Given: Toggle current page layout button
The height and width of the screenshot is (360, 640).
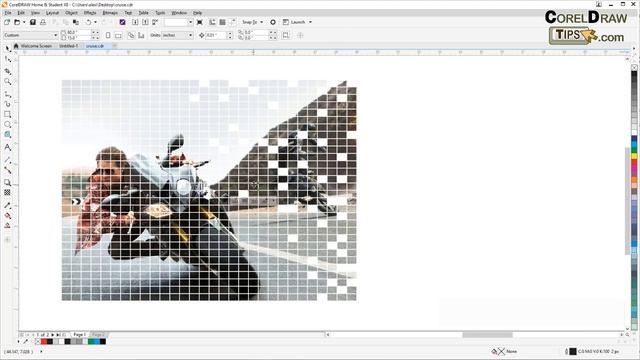Looking at the screenshot, I should [x=141, y=36].
